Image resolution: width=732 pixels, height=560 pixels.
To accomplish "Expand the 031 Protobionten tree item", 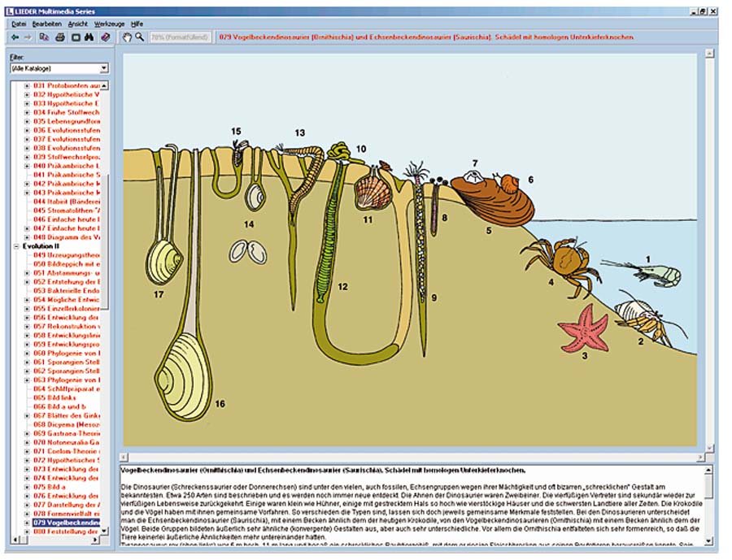I will [x=27, y=85].
